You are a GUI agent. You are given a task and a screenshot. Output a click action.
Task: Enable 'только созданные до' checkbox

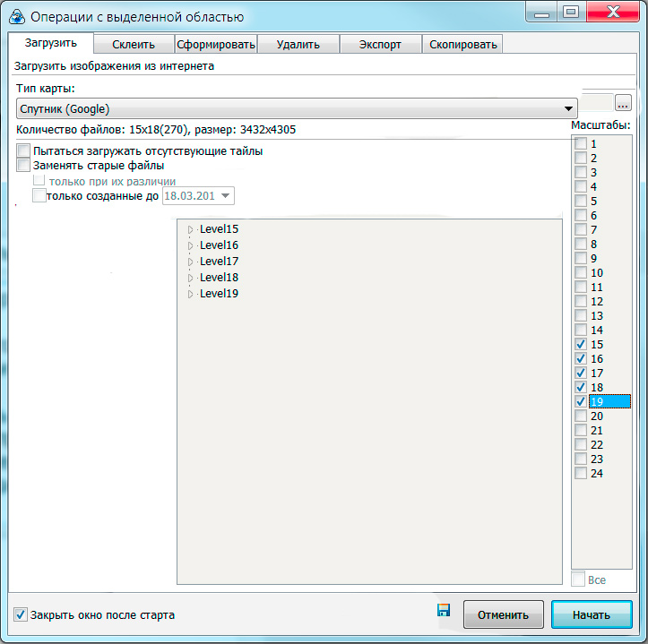coord(39,196)
